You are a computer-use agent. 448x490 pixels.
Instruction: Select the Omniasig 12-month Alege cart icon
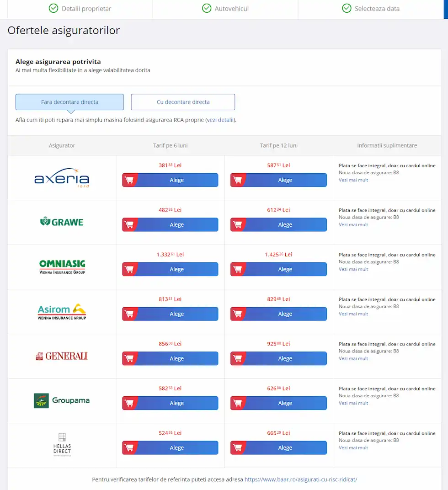[238, 269]
